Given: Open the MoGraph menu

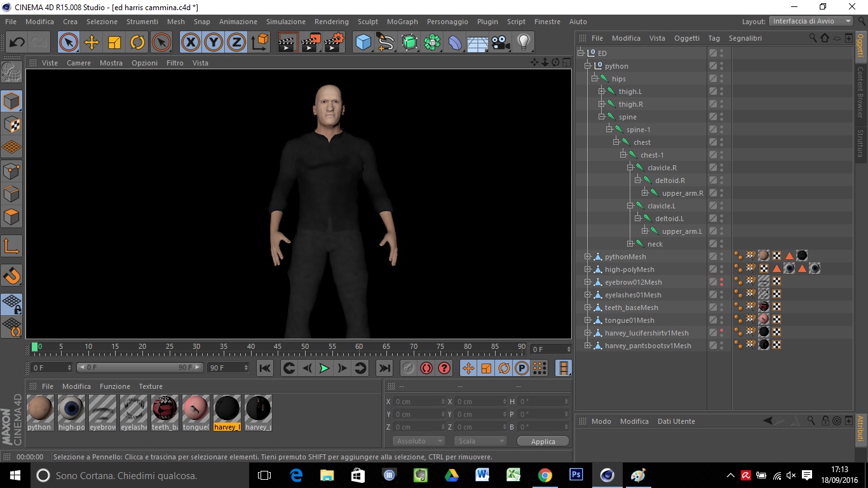Looking at the screenshot, I should [402, 22].
